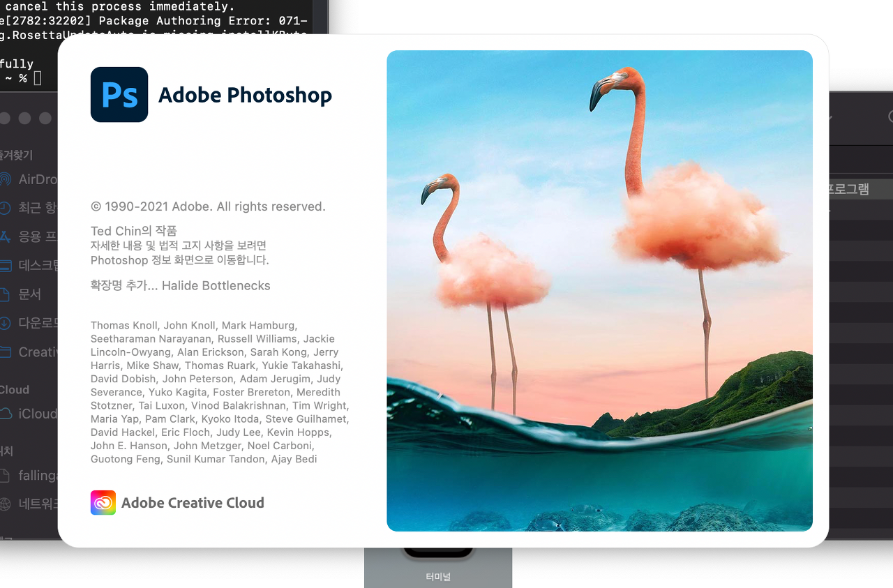This screenshot has height=588, width=893.
Task: Click the Photoshop 정보 화면으로 이동합니다 line
Action: coord(180,260)
